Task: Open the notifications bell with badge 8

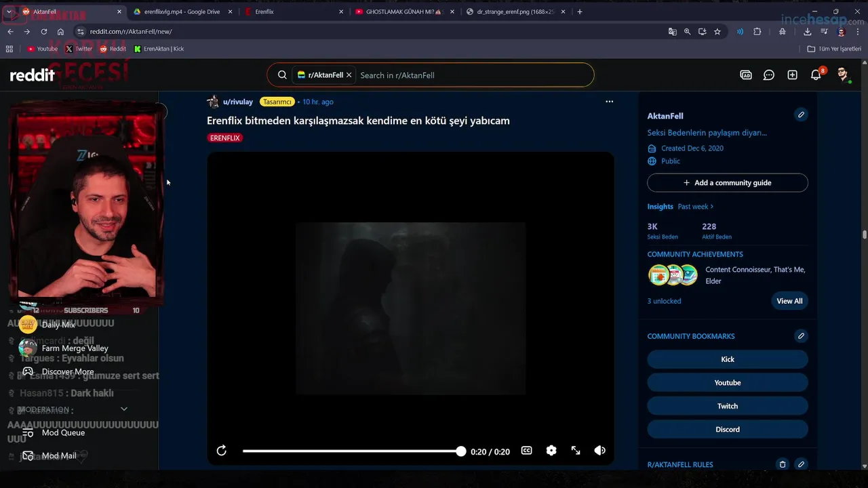Action: point(816,75)
